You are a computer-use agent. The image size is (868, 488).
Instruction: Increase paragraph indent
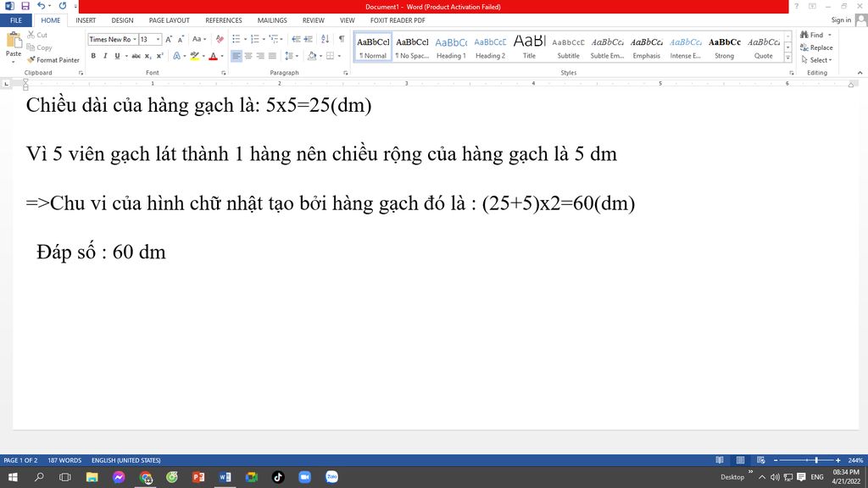coord(309,39)
